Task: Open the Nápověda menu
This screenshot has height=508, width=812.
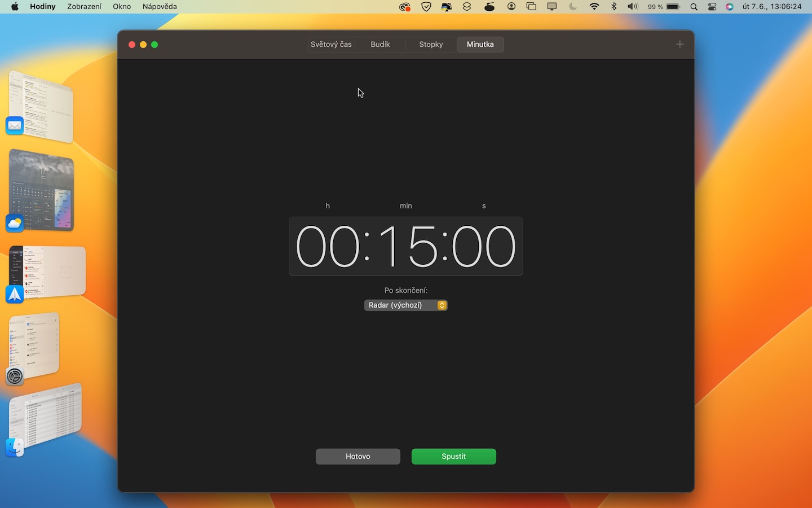Action: [x=160, y=7]
